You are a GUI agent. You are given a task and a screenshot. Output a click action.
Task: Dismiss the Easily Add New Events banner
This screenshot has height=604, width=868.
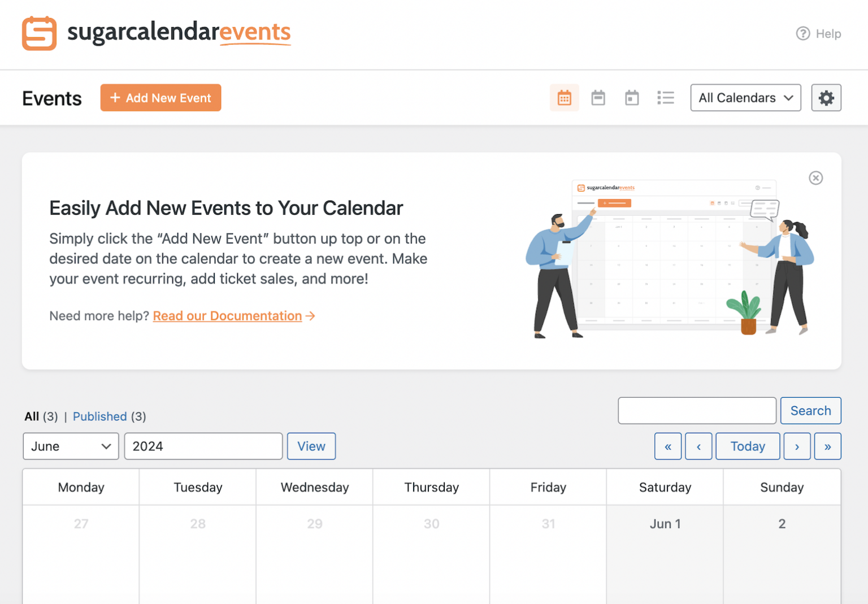point(815,177)
